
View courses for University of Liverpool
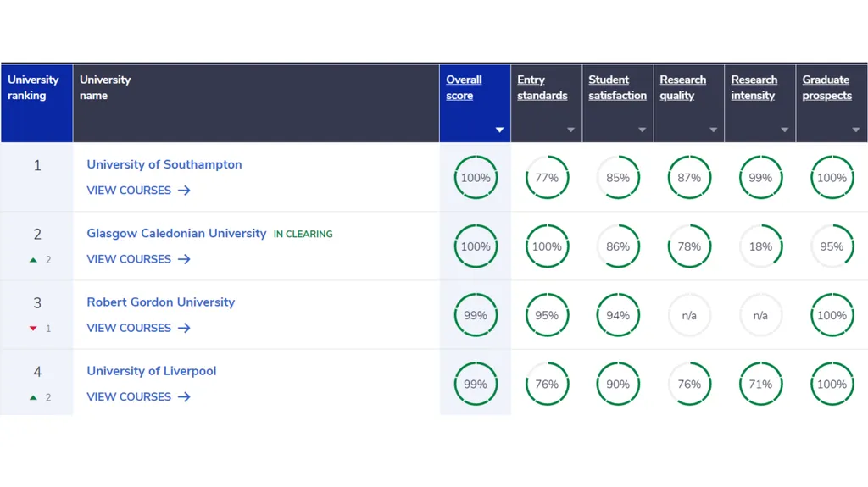click(138, 396)
